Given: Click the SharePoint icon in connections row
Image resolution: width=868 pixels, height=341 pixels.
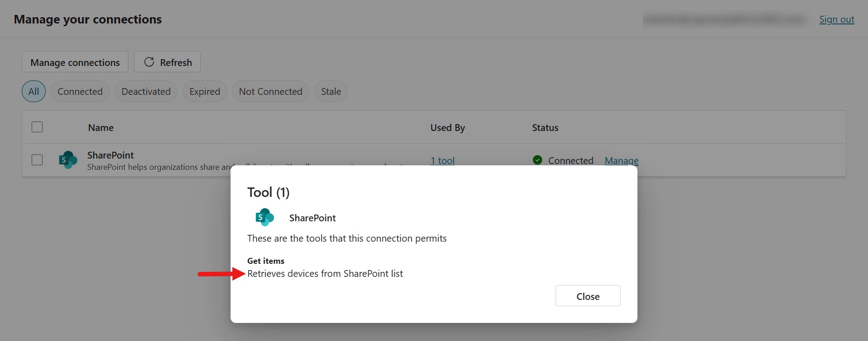Looking at the screenshot, I should click(x=68, y=160).
